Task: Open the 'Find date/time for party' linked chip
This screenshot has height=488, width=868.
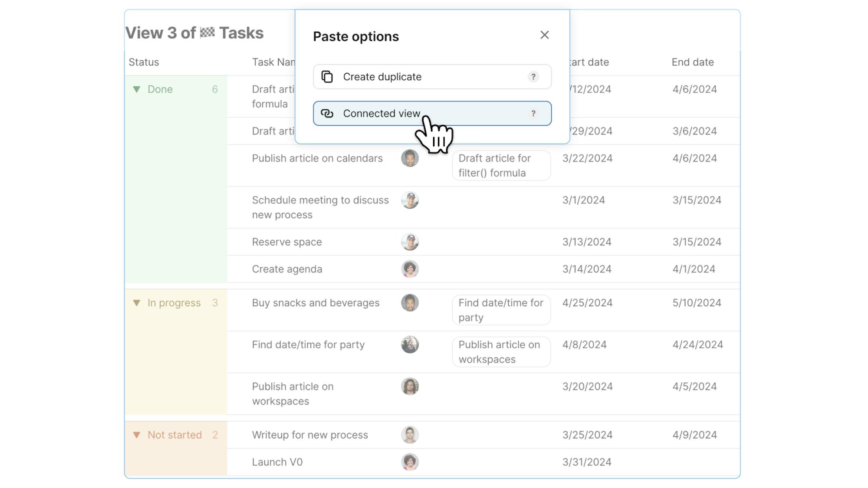Action: point(501,310)
